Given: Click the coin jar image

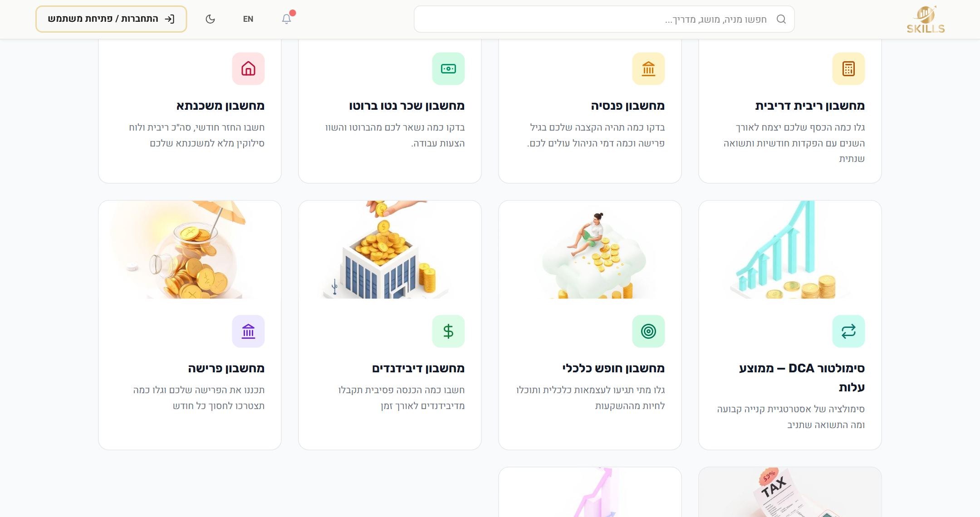Looking at the screenshot, I should (x=190, y=249).
